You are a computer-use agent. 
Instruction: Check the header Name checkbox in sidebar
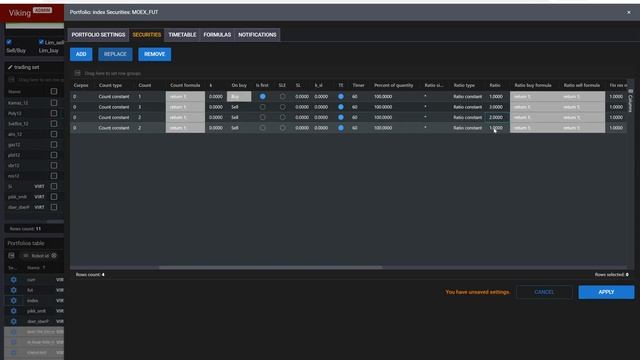pos(54,91)
